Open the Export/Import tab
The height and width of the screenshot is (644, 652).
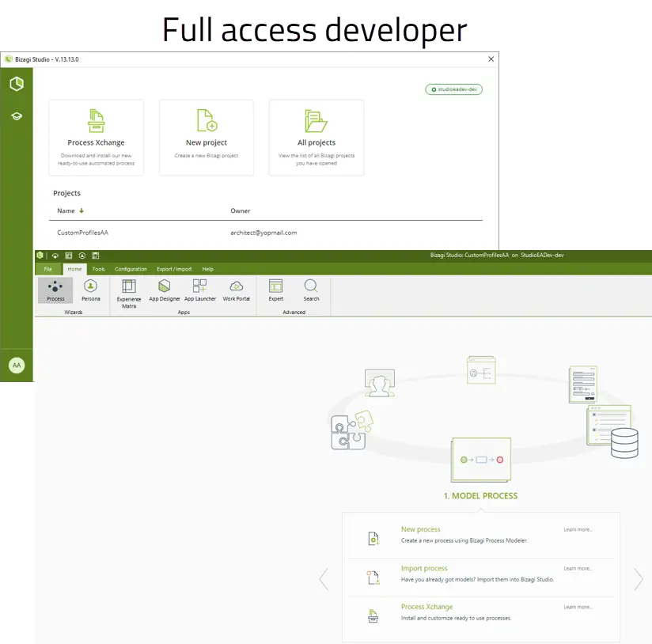pyautogui.click(x=174, y=269)
